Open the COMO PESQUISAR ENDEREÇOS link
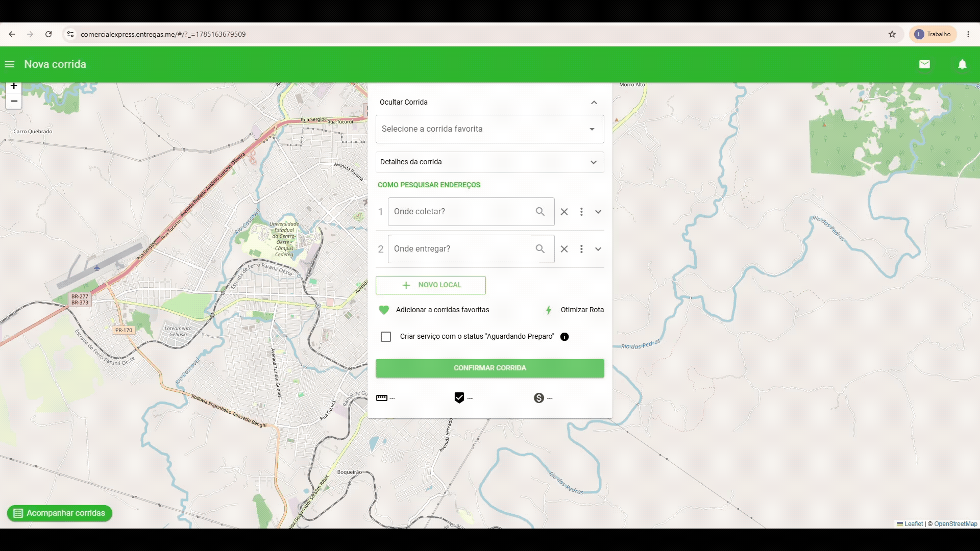The width and height of the screenshot is (980, 551). click(x=429, y=185)
